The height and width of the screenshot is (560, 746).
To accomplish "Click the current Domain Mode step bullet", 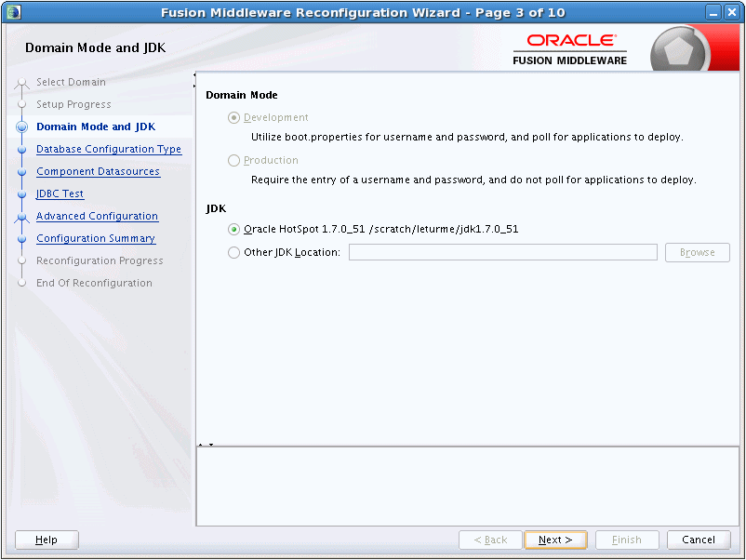I will [x=21, y=127].
